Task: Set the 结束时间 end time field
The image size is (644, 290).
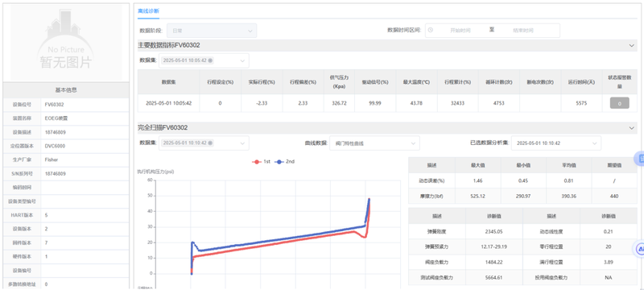Action: [522, 31]
